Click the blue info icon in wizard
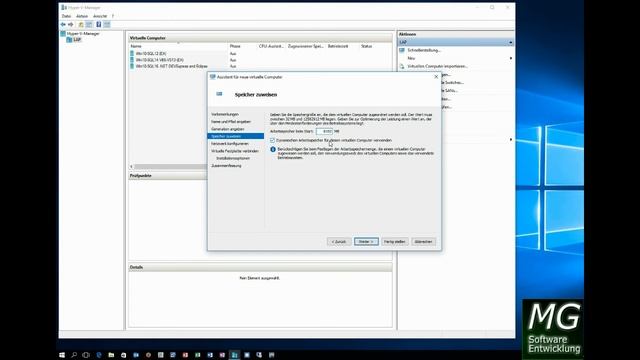 [x=273, y=150]
